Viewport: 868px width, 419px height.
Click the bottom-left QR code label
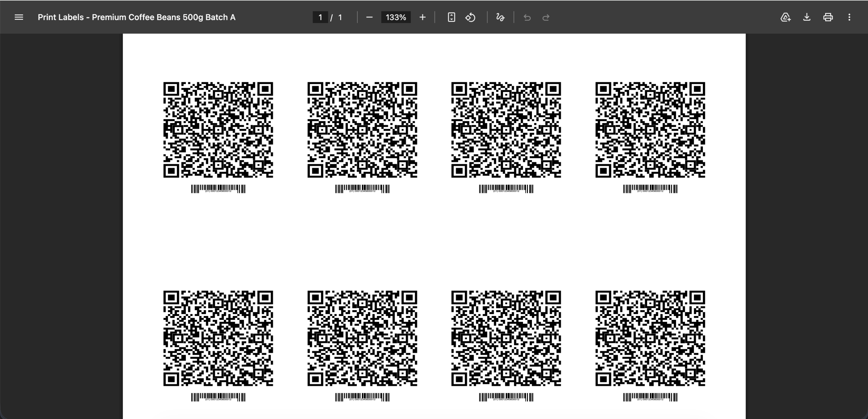point(218,339)
